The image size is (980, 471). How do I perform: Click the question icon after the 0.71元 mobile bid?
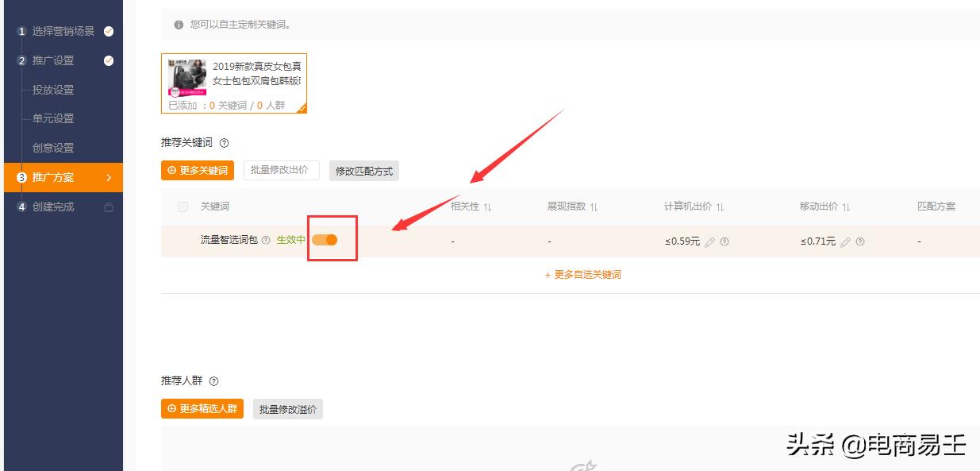tap(860, 241)
